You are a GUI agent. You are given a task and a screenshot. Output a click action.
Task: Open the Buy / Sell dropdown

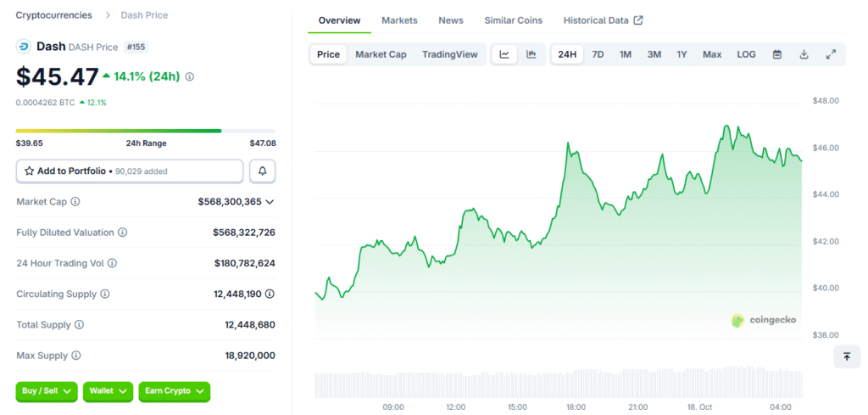[x=47, y=391]
